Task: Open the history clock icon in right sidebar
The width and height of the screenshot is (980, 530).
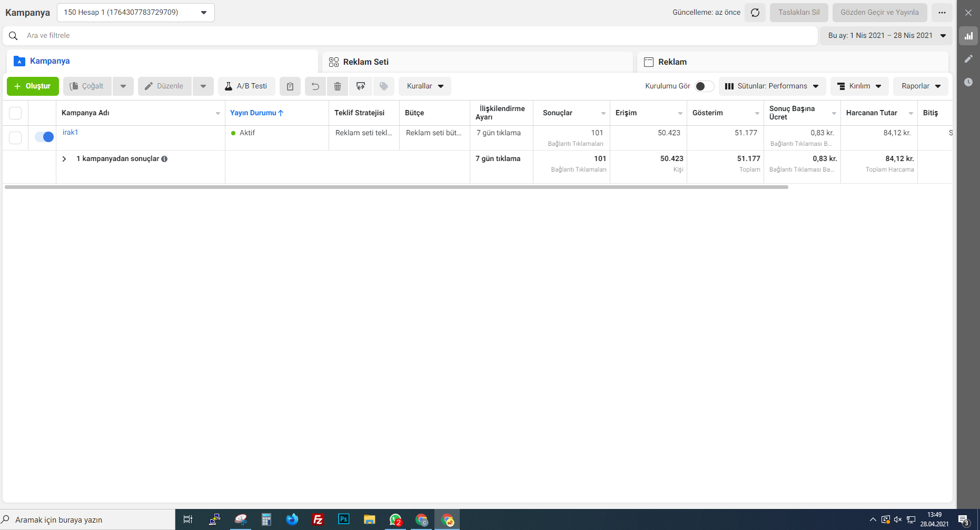Action: (x=968, y=82)
